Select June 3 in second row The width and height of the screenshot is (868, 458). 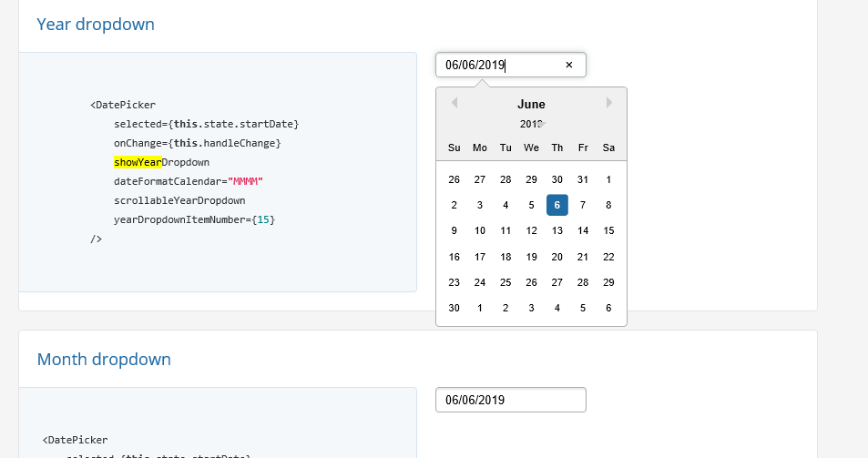(x=480, y=205)
